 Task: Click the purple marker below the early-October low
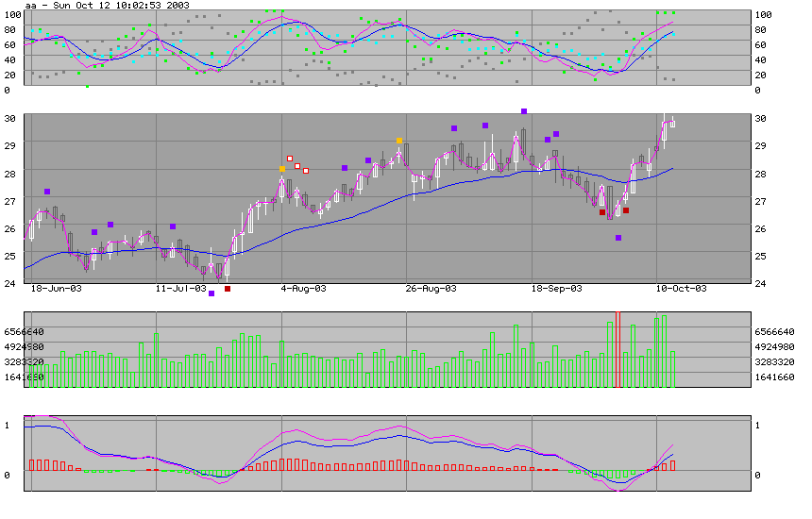618,238
